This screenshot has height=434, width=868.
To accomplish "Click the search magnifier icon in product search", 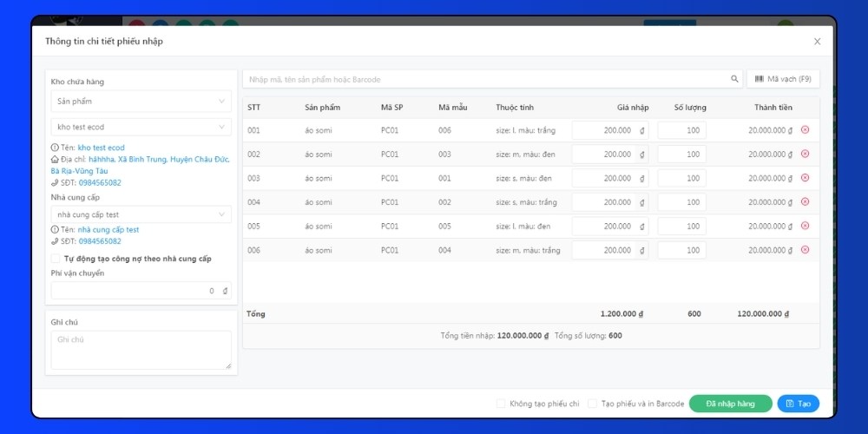I will point(734,79).
